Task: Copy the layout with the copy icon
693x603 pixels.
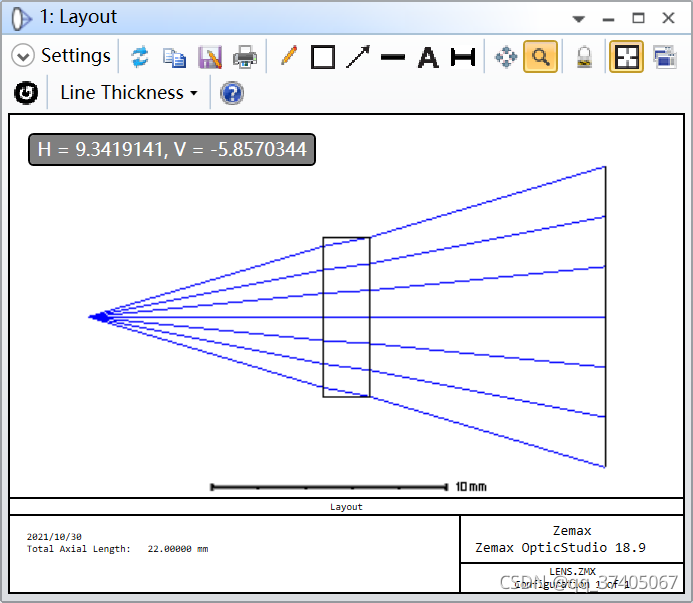Action: tap(175, 57)
